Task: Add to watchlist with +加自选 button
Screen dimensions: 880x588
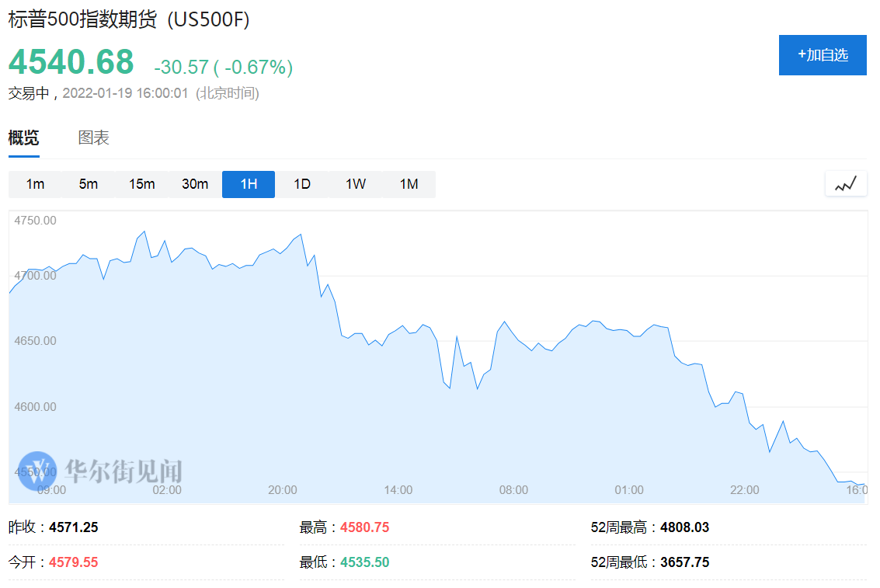Action: click(x=823, y=55)
